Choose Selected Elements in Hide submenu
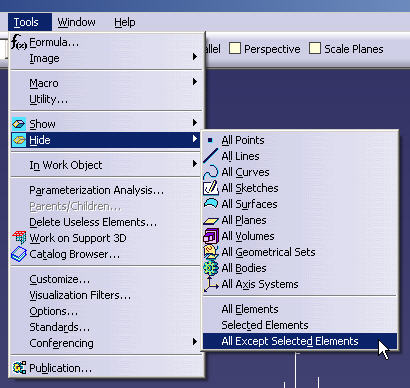This screenshot has width=410, height=388. pyautogui.click(x=300, y=325)
